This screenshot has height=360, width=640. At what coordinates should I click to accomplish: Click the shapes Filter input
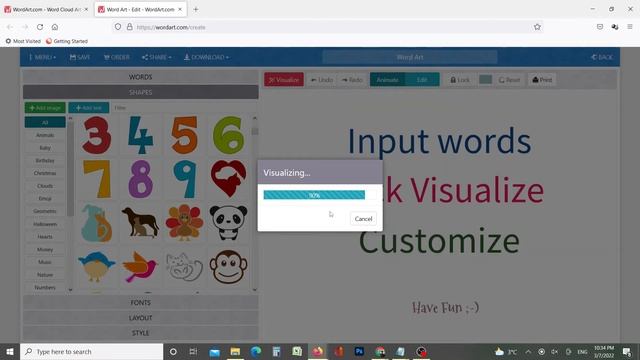(x=184, y=108)
